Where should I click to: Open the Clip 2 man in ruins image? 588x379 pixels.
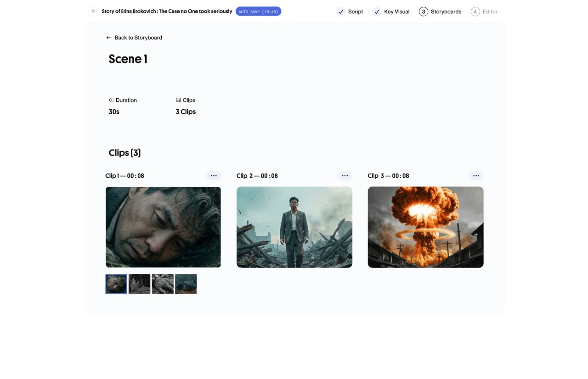(x=294, y=227)
